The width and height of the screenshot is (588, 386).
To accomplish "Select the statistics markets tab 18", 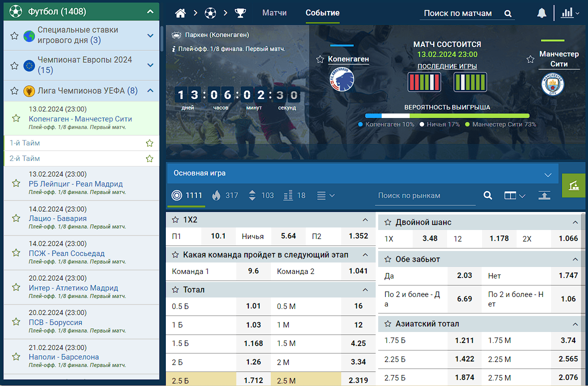I will point(294,195).
